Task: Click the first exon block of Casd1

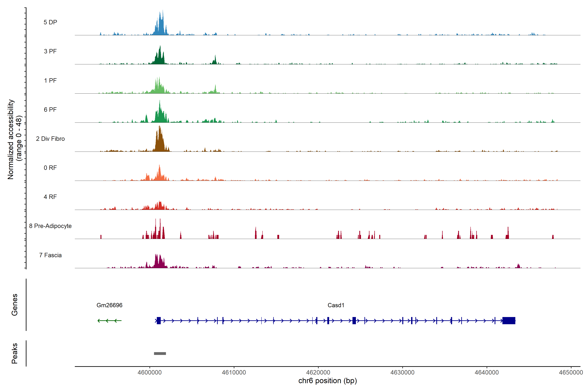Action: (x=158, y=320)
